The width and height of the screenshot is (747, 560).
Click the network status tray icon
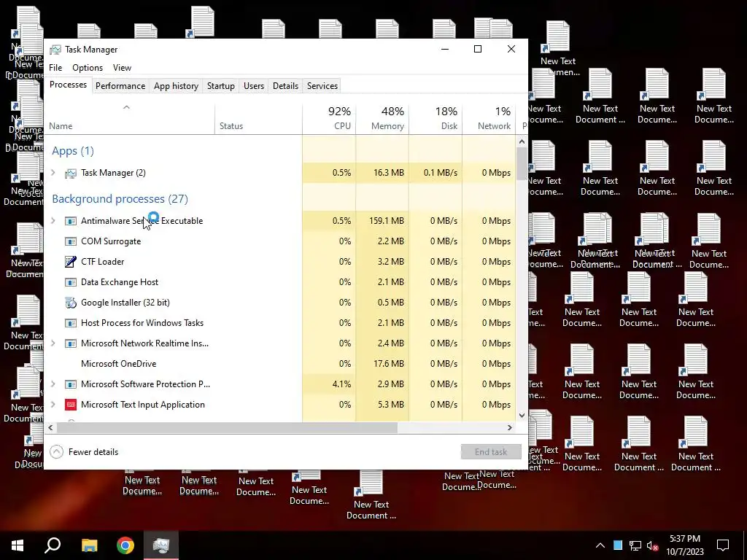pos(635,545)
